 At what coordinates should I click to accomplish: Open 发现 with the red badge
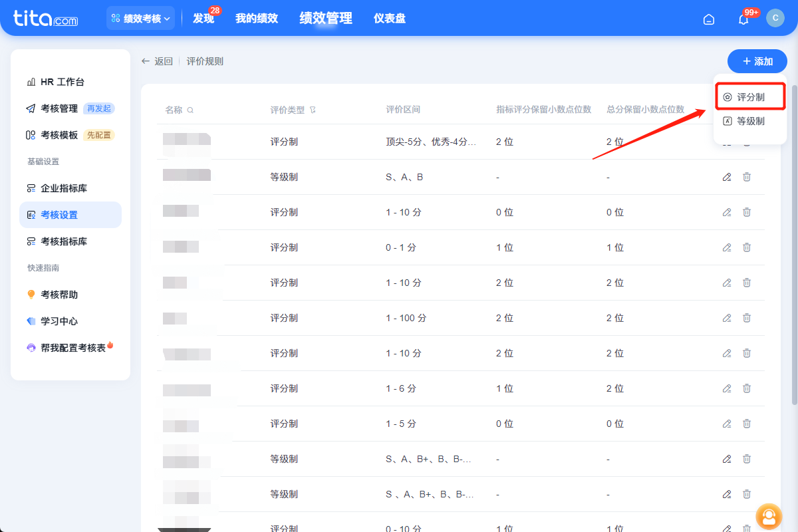pos(203,19)
